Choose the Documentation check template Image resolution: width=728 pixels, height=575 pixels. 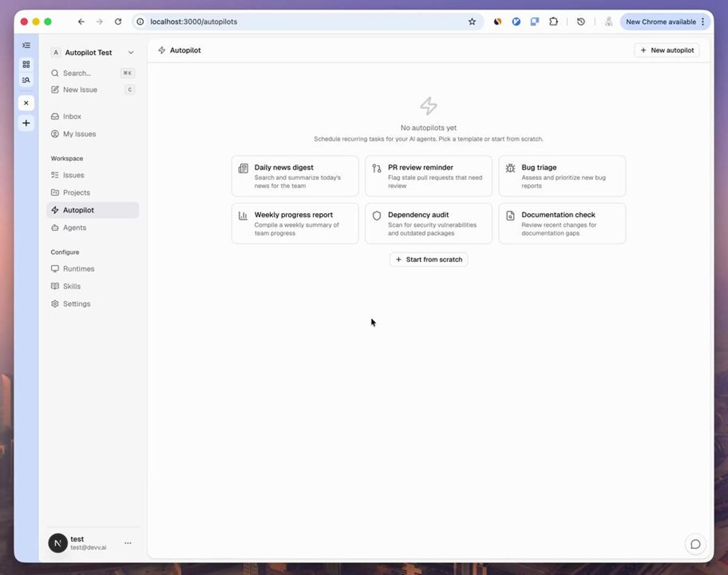pos(562,223)
